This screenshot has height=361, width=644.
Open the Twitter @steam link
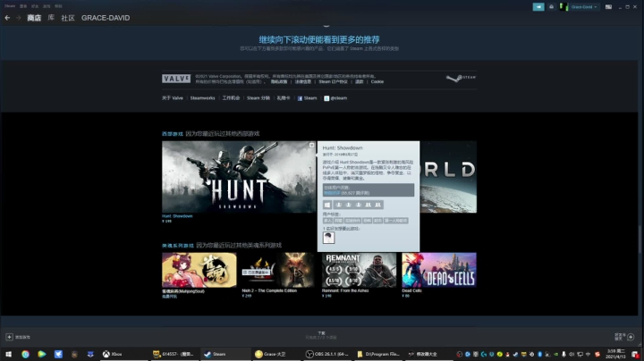click(335, 98)
